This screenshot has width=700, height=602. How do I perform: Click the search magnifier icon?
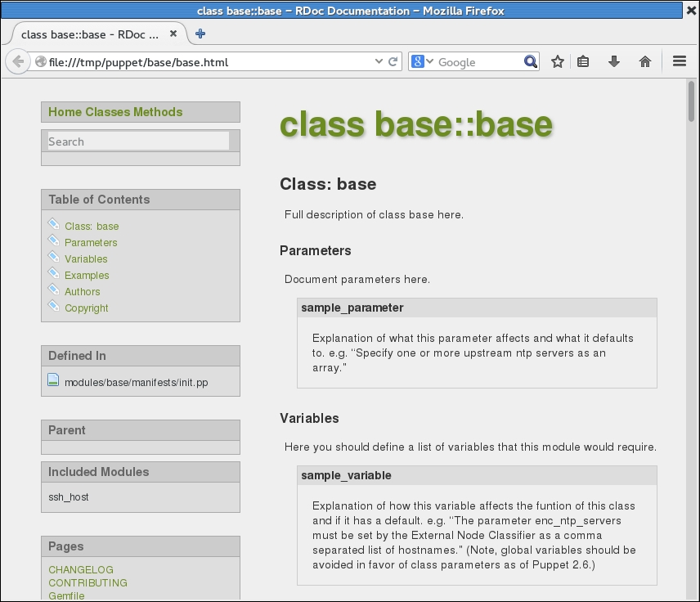(x=531, y=62)
